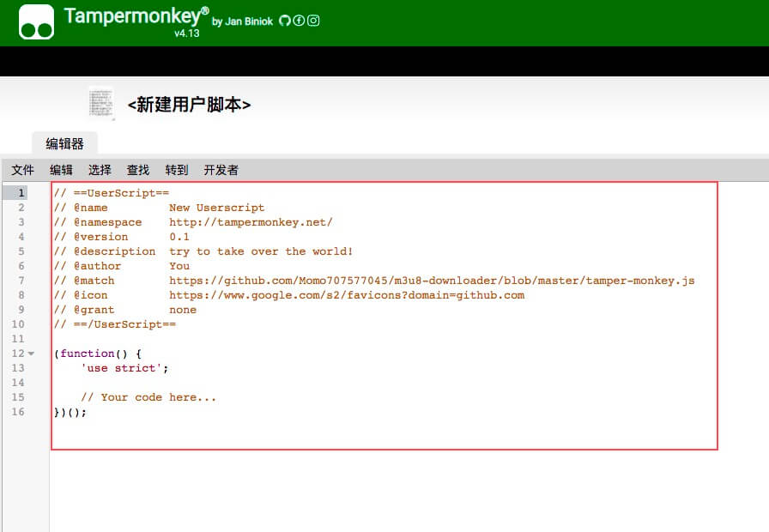
Task: Click the '})();' closing line
Action: pos(70,413)
